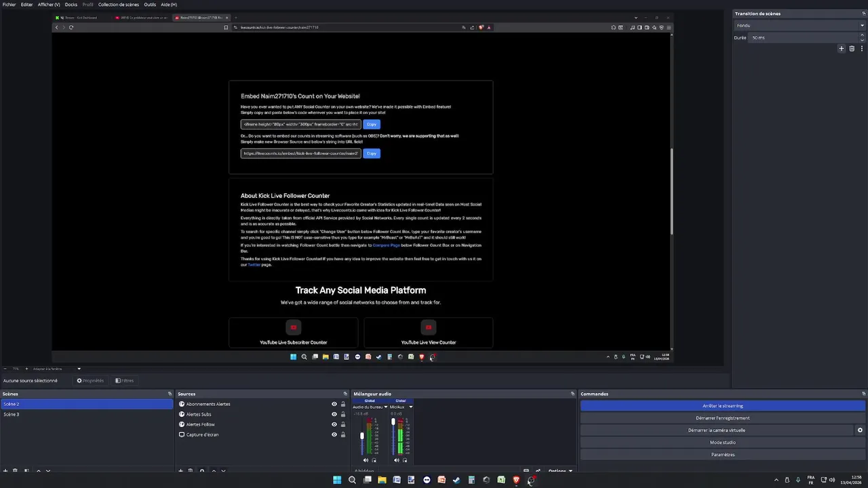Open the Afficher (V) menu

point(49,5)
